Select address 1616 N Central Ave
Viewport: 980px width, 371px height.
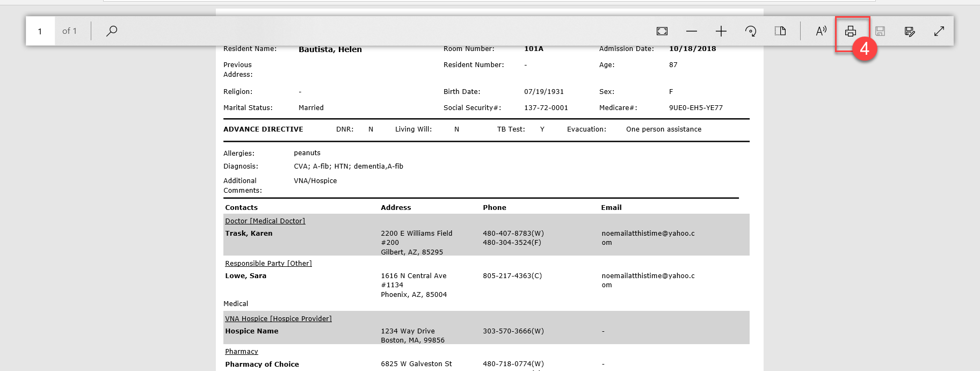[413, 275]
